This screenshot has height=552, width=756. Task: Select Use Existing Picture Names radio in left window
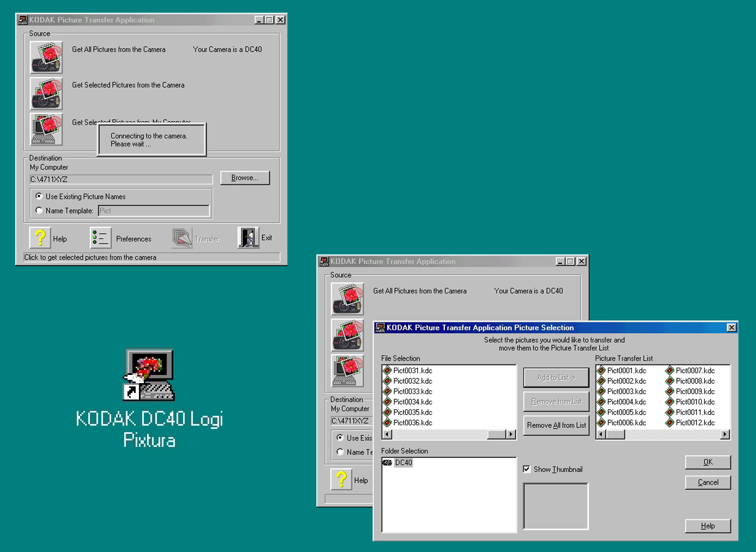39,196
